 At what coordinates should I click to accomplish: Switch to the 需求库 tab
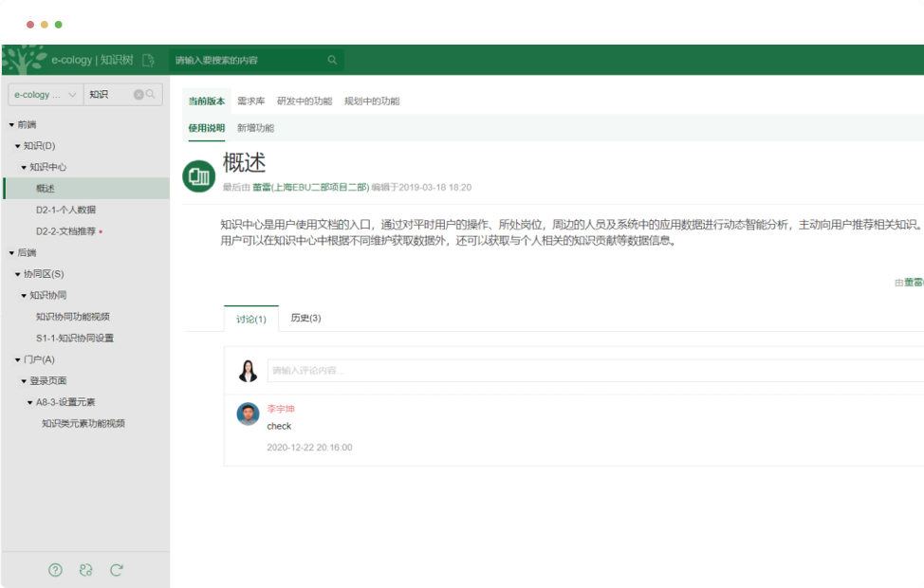click(x=250, y=101)
